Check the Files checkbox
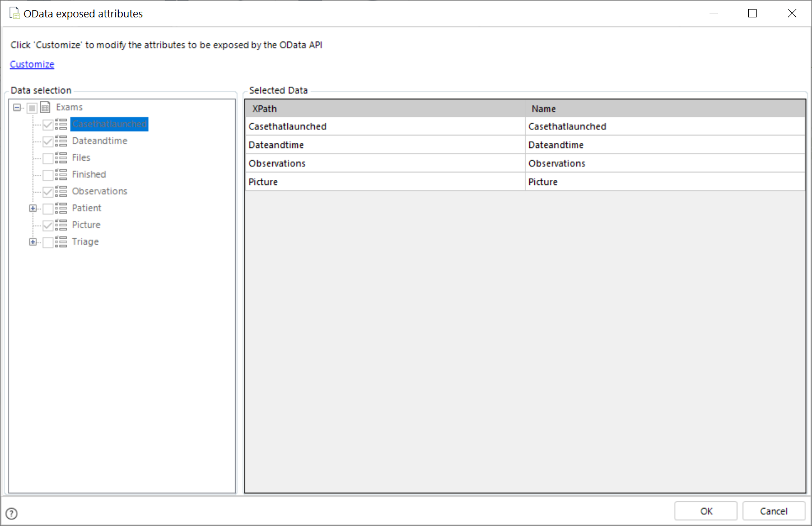The height and width of the screenshot is (526, 812). pos(48,158)
